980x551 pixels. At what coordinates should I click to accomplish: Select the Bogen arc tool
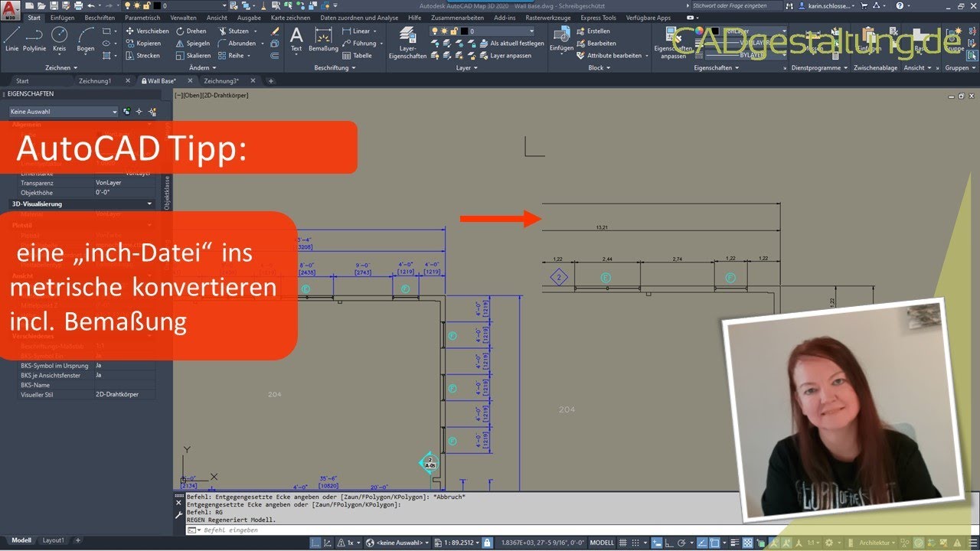pyautogui.click(x=86, y=39)
